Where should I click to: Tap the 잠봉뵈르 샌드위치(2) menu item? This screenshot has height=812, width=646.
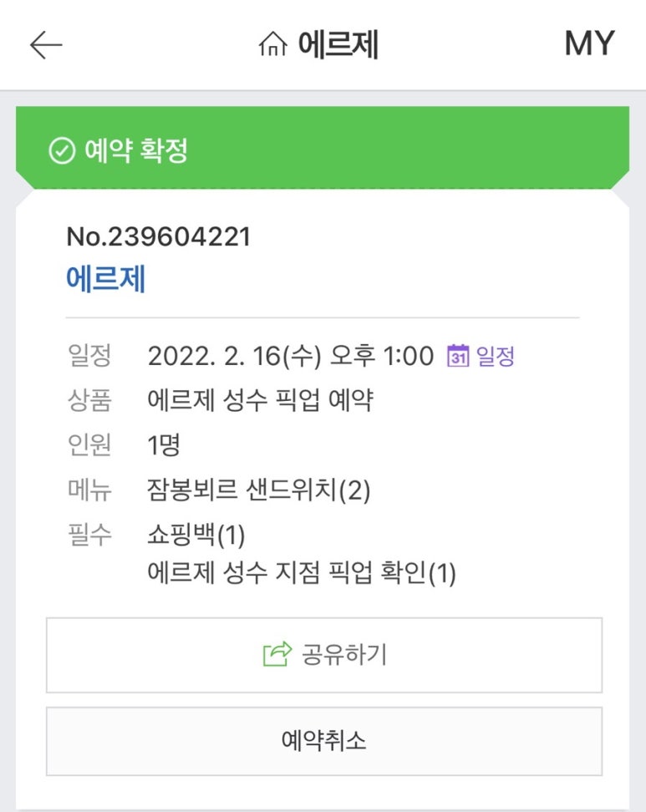pos(258,490)
